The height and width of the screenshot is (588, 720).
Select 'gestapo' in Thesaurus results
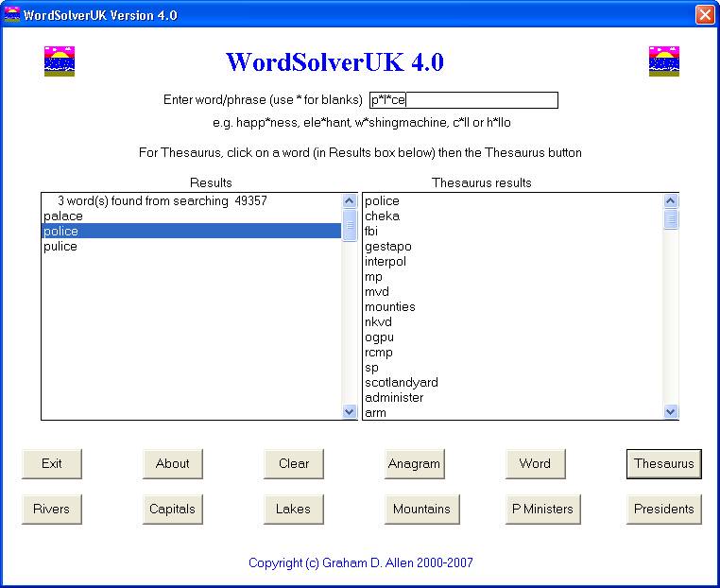point(387,247)
